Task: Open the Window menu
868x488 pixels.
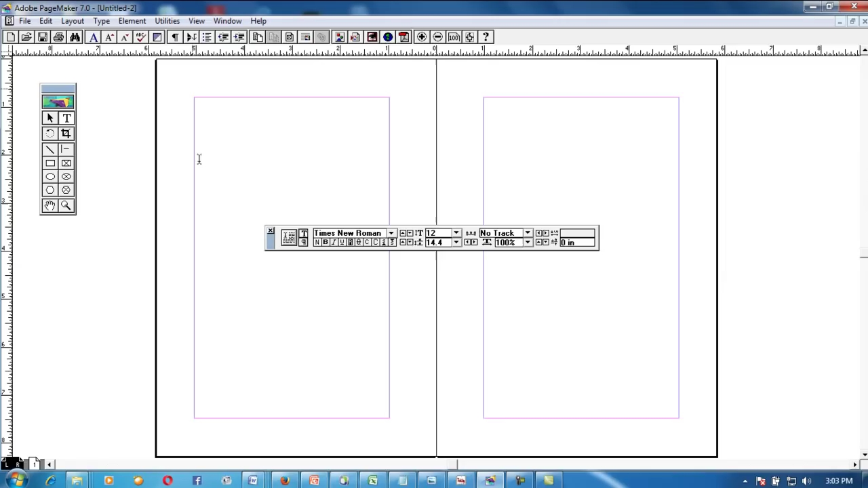Action: click(x=227, y=21)
